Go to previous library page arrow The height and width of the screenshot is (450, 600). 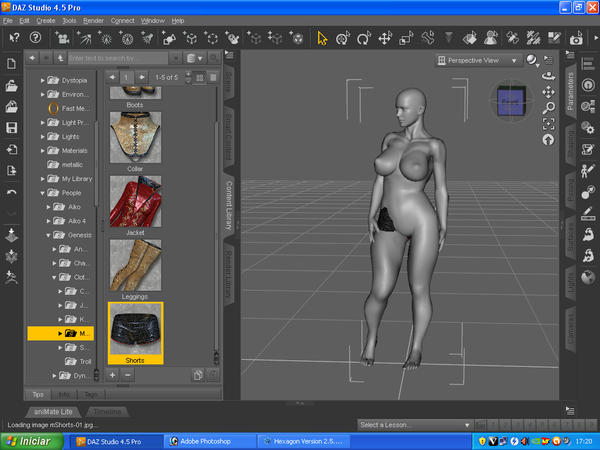click(112, 77)
